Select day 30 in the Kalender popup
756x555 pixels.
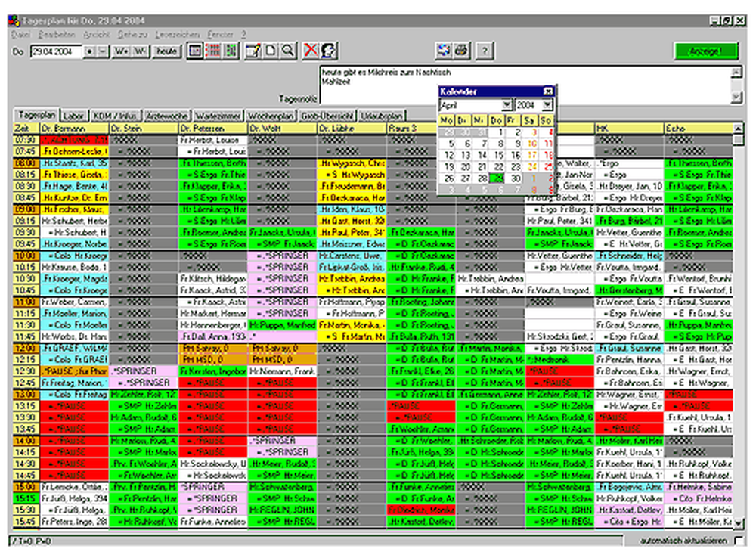point(516,178)
